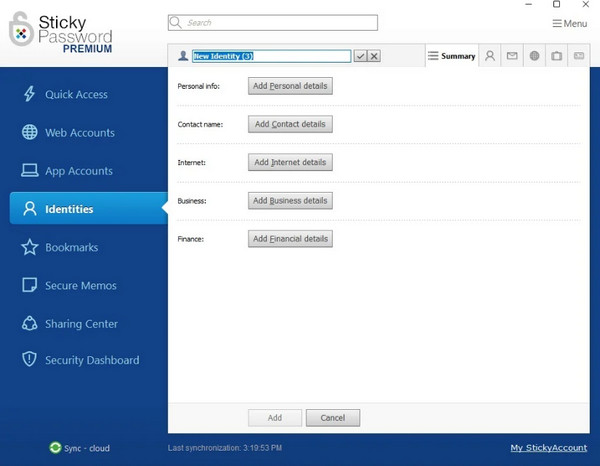Screen dimensions: 600x466
Task: Open the Personal tab person icon
Action: point(490,56)
